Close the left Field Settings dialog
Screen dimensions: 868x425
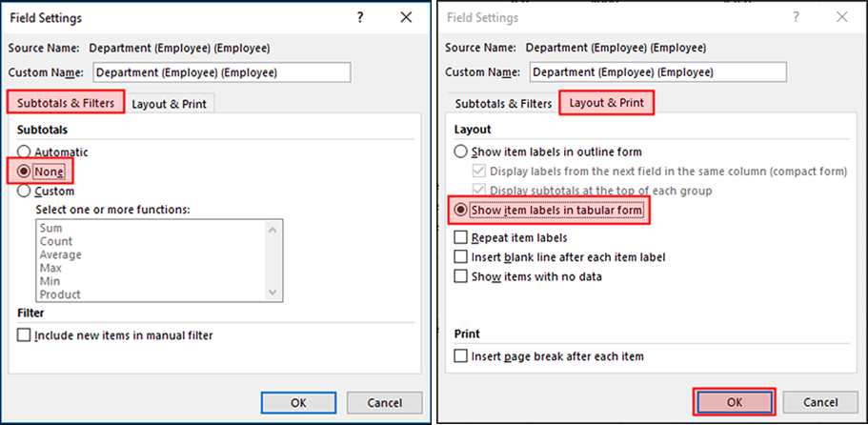[x=406, y=18]
